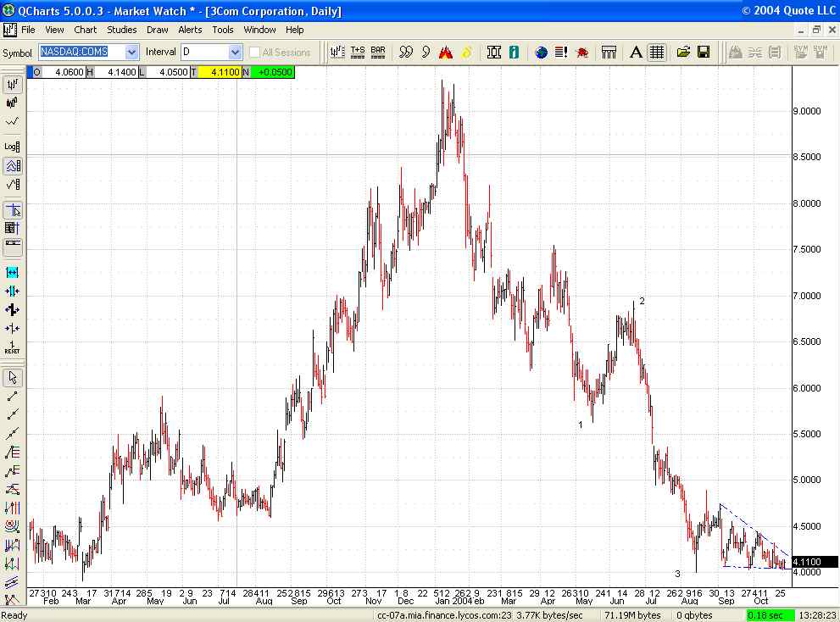Open the Tools menu

pyautogui.click(x=222, y=30)
